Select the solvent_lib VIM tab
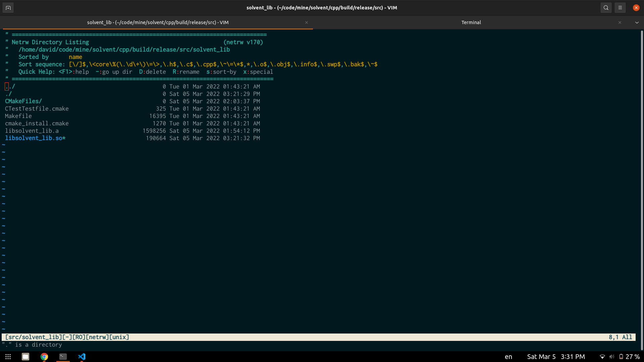The height and width of the screenshot is (362, 644). click(158, 22)
